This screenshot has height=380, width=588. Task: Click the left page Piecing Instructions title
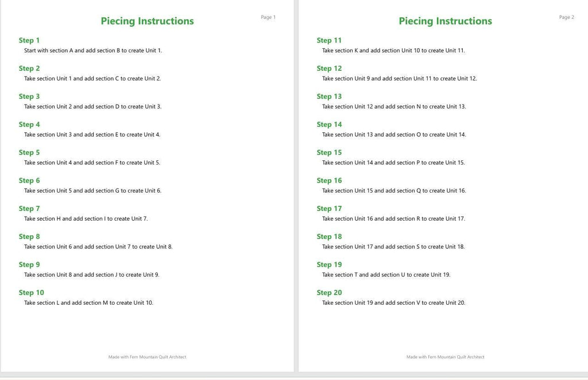pyautogui.click(x=148, y=21)
